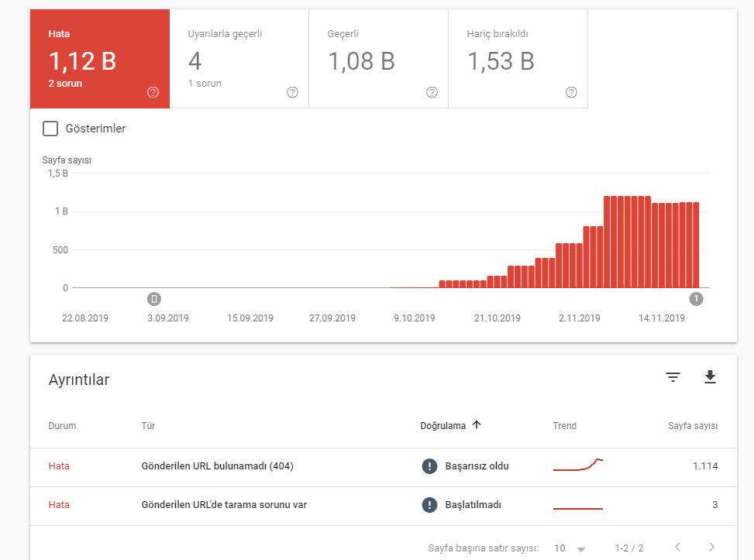
Task: Click the mobile annotation marker on chart
Action: pyautogui.click(x=154, y=299)
